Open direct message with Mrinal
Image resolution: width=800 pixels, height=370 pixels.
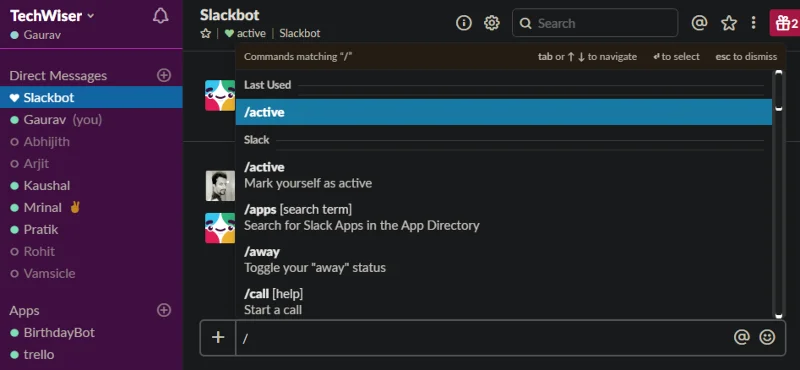point(91,208)
